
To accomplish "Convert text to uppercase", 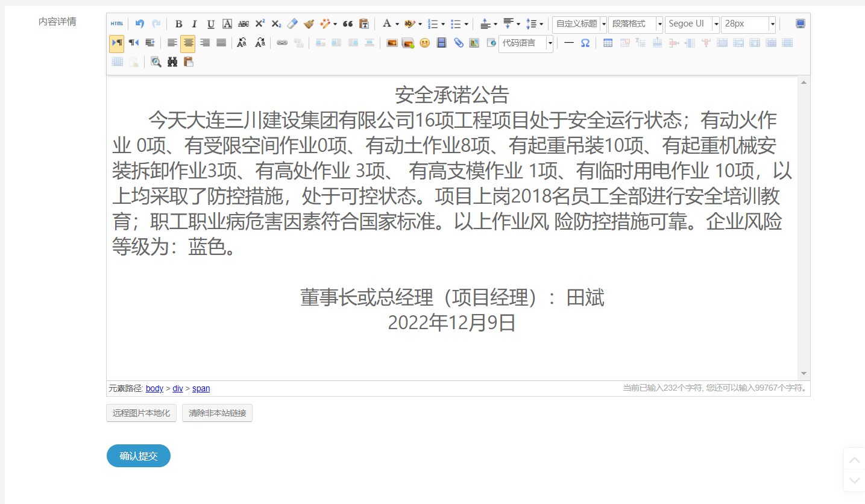I will (242, 43).
